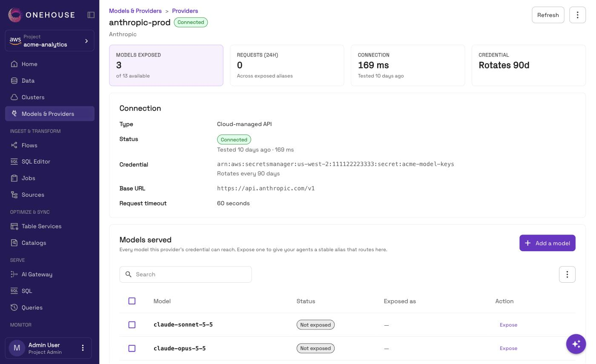Collapse the sidebar panel icon

coord(91,15)
